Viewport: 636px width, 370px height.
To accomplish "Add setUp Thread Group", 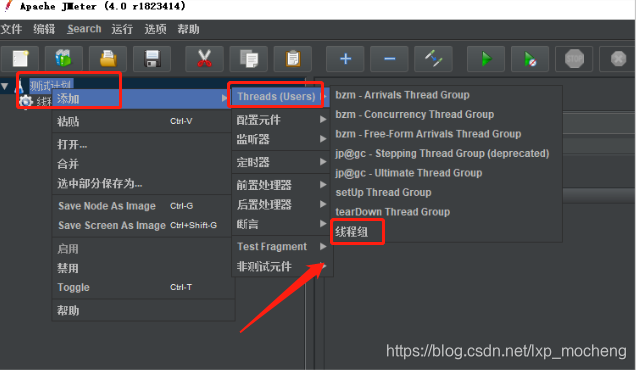I will [446, 192].
